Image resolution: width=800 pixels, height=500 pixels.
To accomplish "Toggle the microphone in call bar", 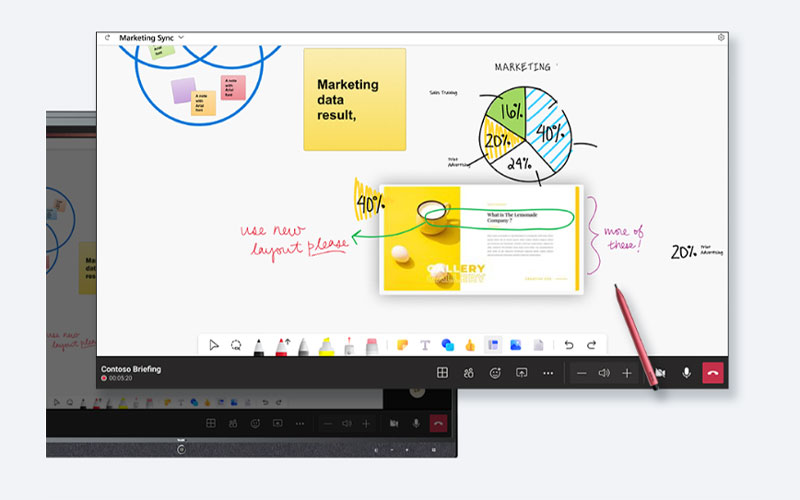I will point(687,373).
